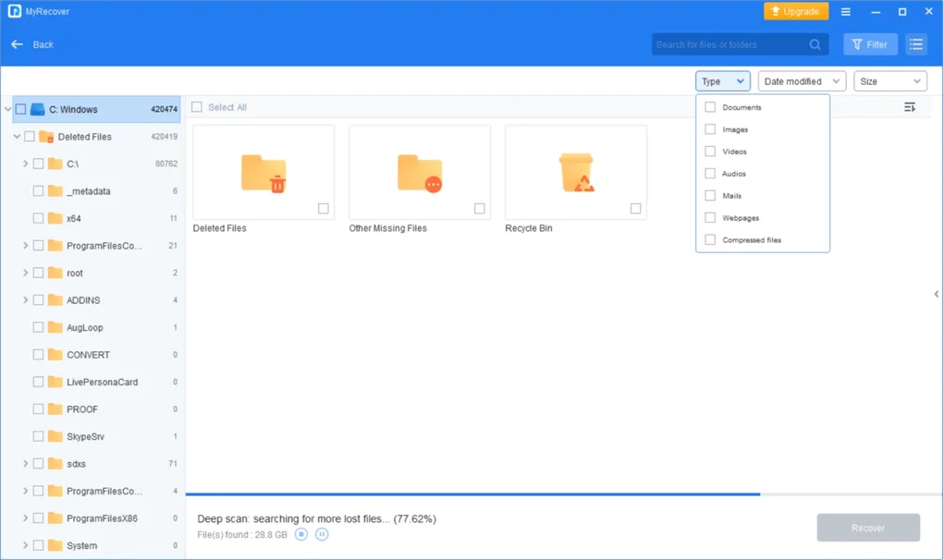This screenshot has height=560, width=943.
Task: Tick checkbox on Other Missing Files thumbnail
Action: pyautogui.click(x=479, y=209)
